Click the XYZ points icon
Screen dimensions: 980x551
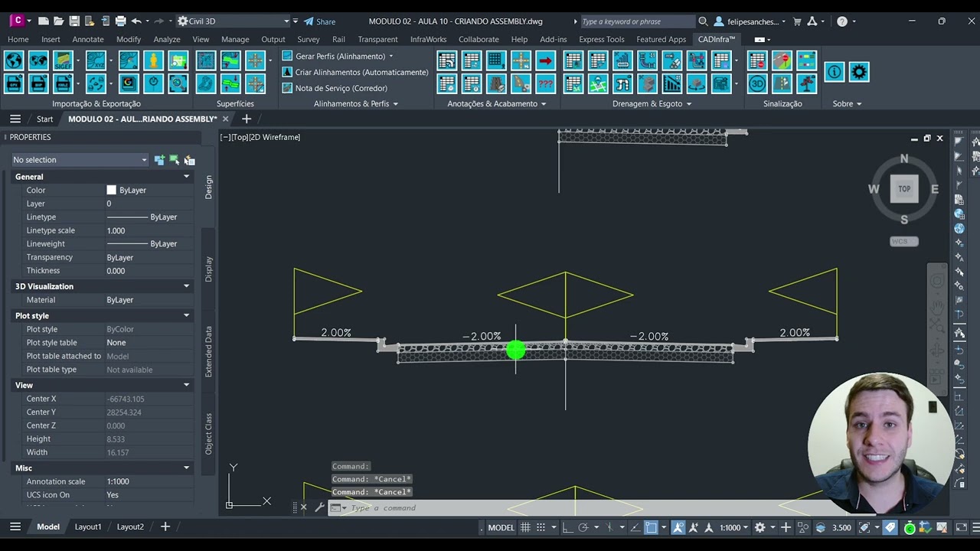point(96,60)
